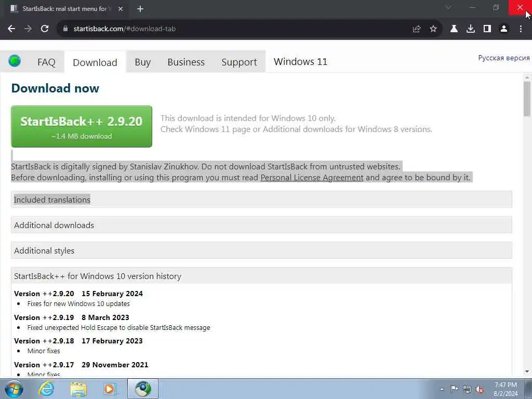Viewport: 532px width, 399px height.
Task: Close the StartIsBack browser tab
Action: [121, 9]
